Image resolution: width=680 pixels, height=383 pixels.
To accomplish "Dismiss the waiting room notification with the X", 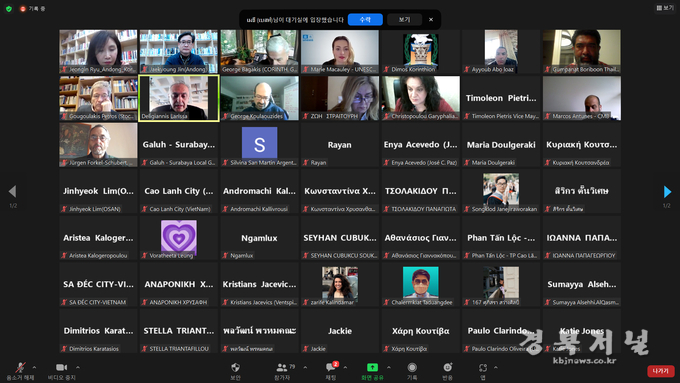I will (431, 20).
